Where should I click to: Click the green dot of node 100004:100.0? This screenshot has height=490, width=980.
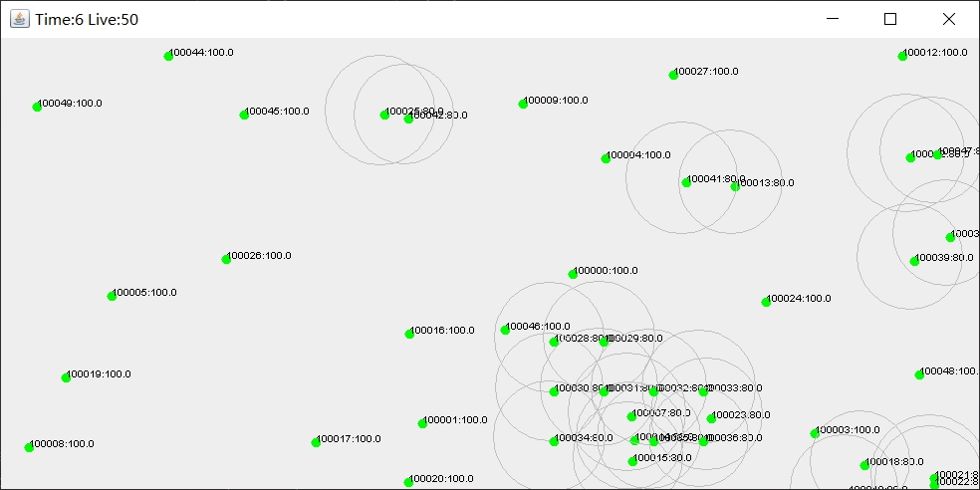(606, 158)
